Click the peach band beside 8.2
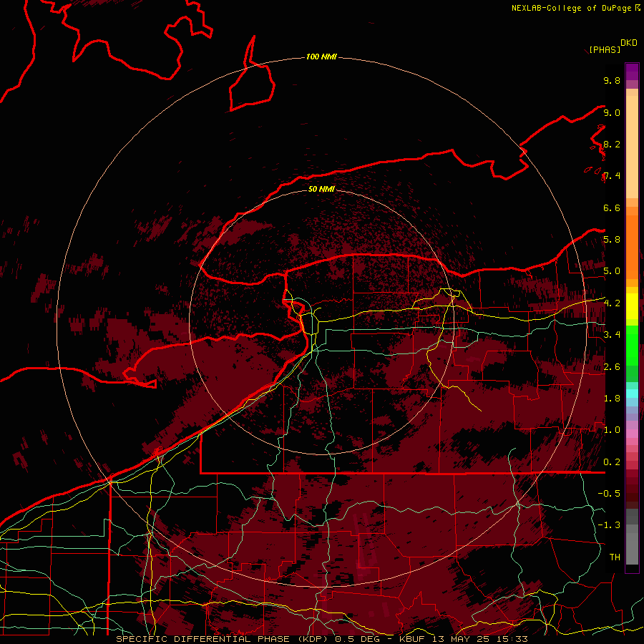The width and height of the screenshot is (644, 644). click(x=632, y=147)
